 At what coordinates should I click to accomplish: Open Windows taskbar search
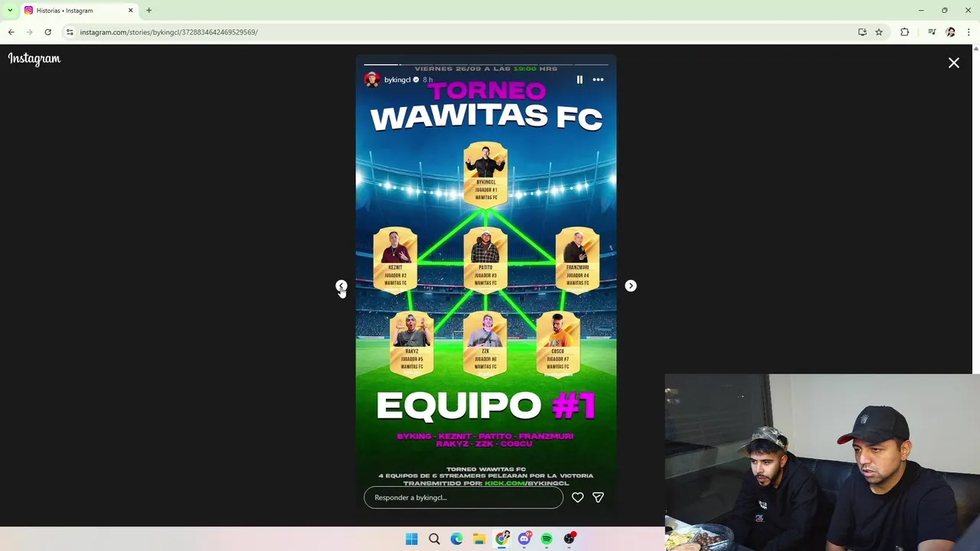tap(434, 539)
